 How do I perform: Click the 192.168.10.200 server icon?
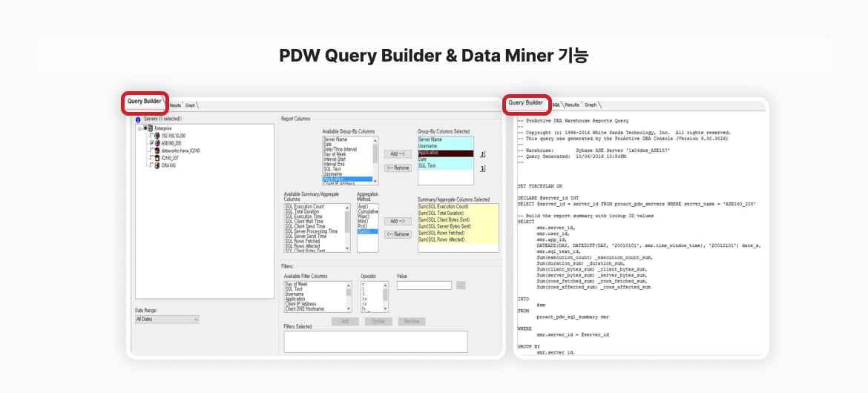157,136
